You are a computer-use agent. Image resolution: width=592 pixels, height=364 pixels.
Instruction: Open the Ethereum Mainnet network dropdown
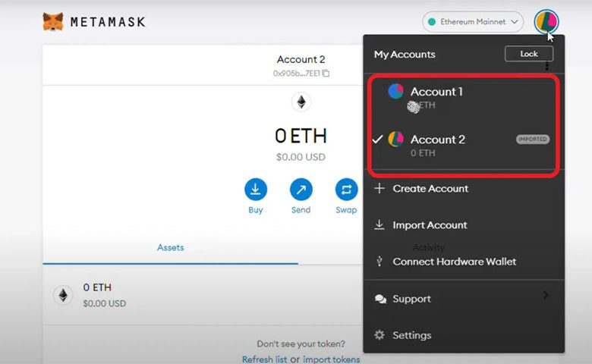click(473, 22)
